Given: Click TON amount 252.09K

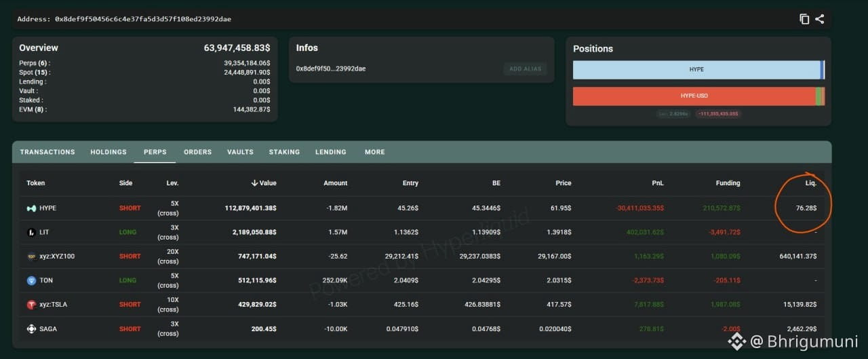Looking at the screenshot, I should [334, 280].
